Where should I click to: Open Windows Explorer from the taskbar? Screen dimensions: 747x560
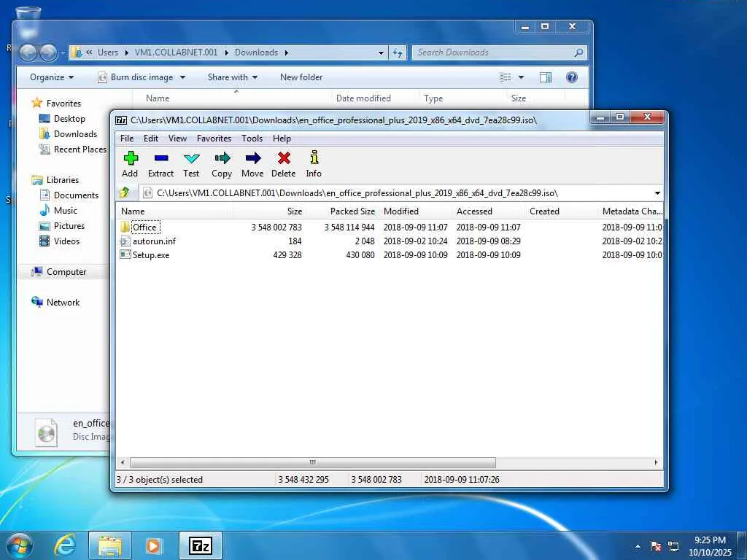(x=110, y=545)
